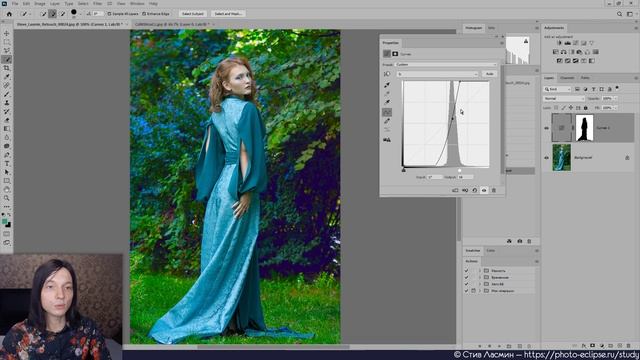Screen dimensions: 640x360
Task: Toggle Curves adjustment visibility eye in Properties
Action: [484, 190]
